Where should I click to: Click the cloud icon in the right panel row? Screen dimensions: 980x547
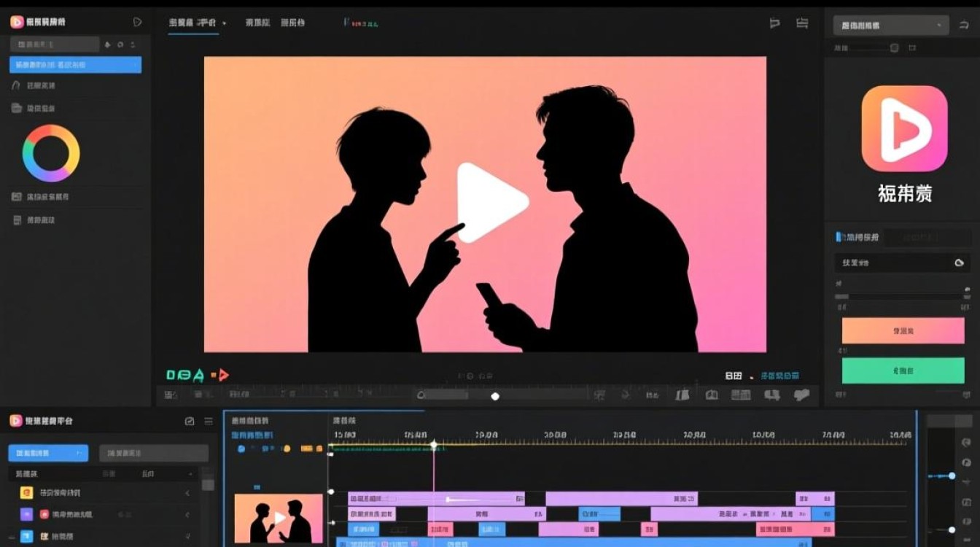960,263
